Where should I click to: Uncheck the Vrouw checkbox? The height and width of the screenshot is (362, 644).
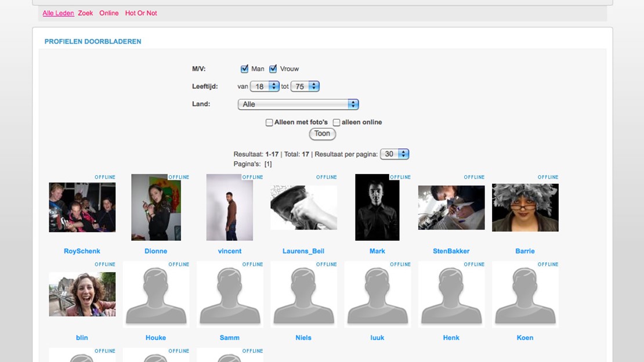(x=273, y=69)
